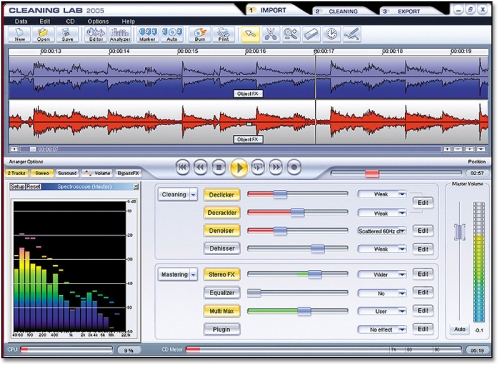The width and height of the screenshot is (500, 375).
Task: Open the Equalizer preset dropdown
Action: (382, 293)
